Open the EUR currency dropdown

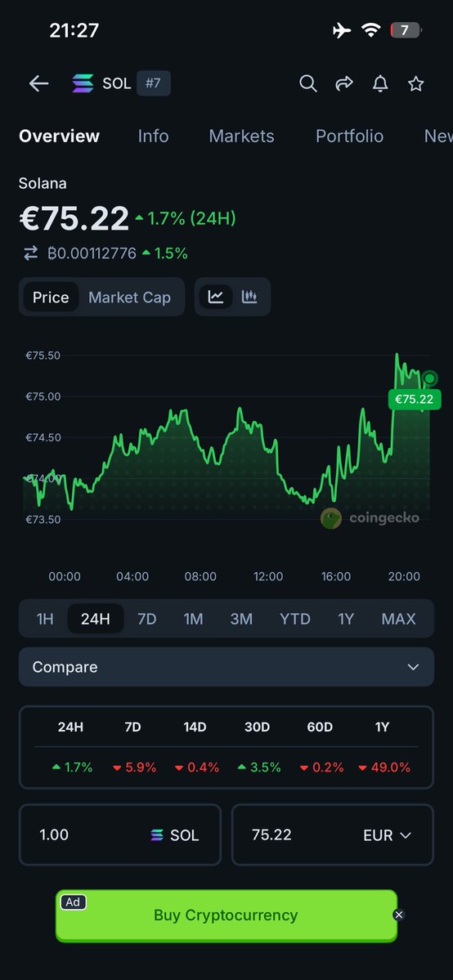click(388, 835)
